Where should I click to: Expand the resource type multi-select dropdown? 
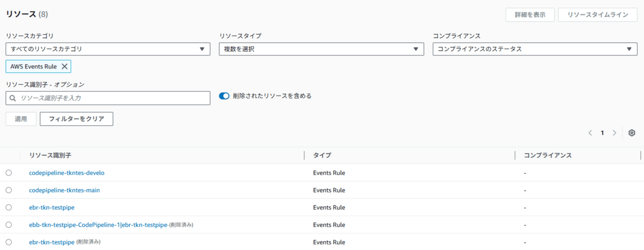click(x=321, y=49)
